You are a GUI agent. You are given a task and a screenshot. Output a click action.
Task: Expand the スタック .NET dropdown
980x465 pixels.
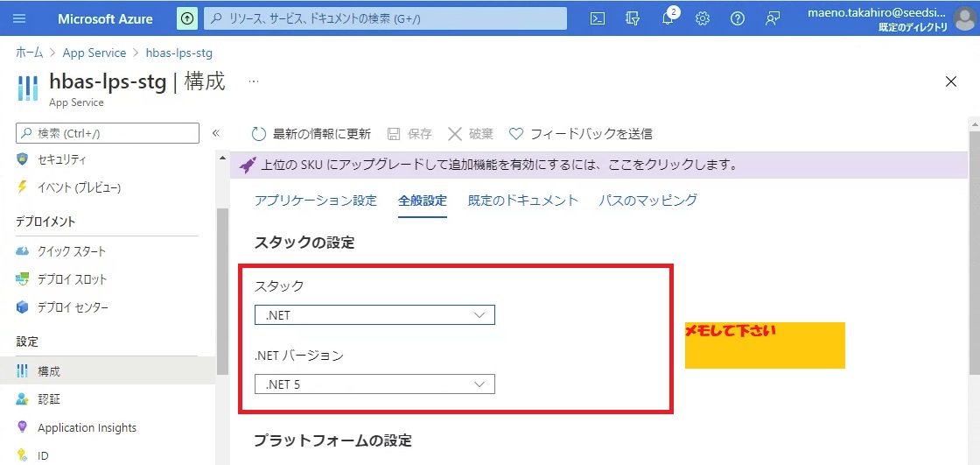[374, 314]
